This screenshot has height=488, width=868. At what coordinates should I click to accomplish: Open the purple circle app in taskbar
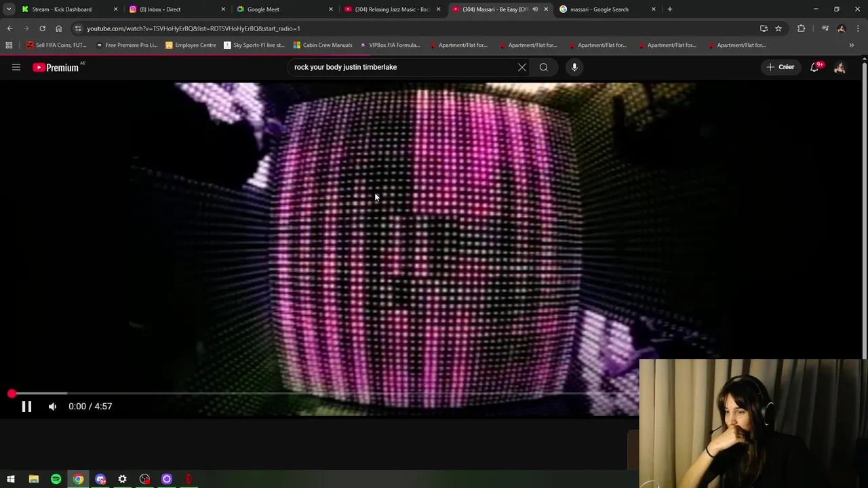tap(167, 479)
